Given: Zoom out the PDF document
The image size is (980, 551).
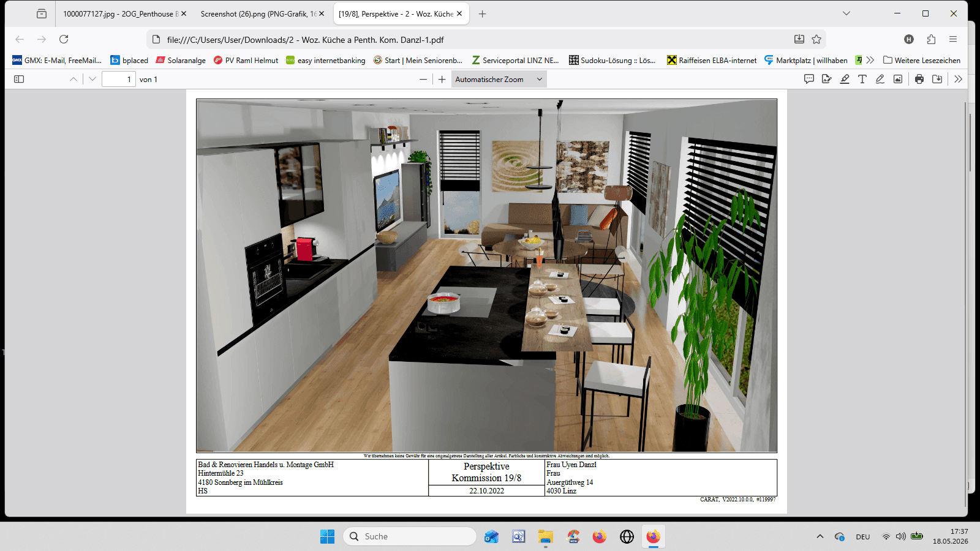Looking at the screenshot, I should coord(423,79).
